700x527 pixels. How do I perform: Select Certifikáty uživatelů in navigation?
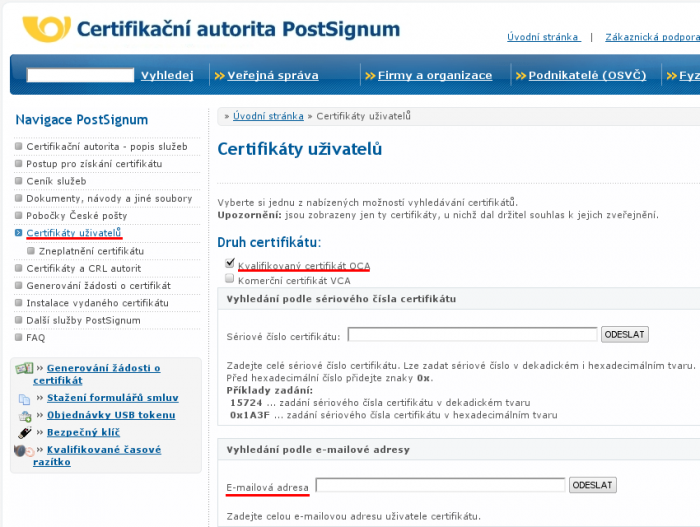point(74,233)
